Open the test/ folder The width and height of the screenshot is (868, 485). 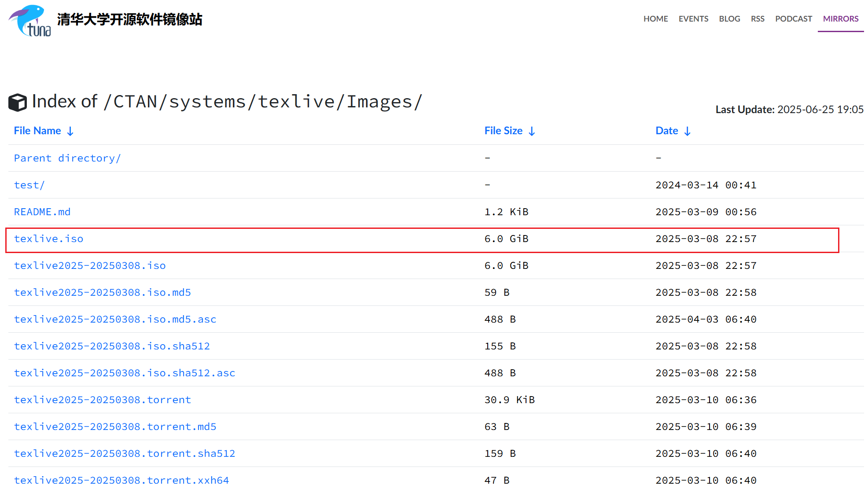[x=29, y=185]
